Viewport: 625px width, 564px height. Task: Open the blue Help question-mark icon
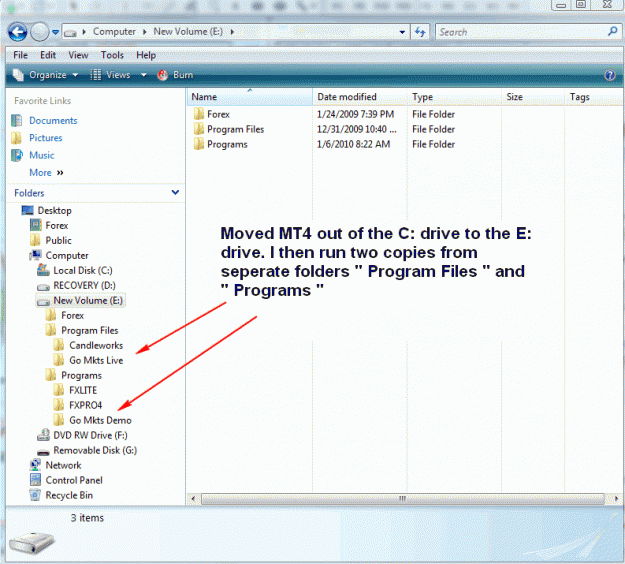click(610, 75)
